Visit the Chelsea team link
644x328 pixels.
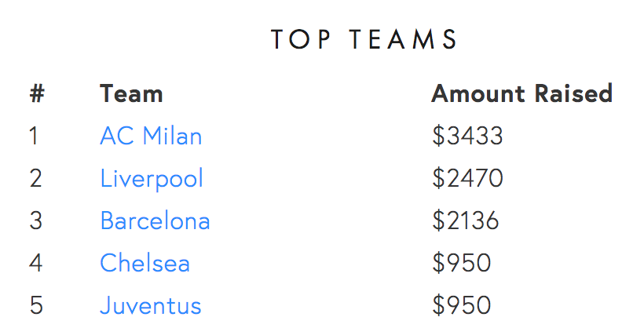pos(145,263)
